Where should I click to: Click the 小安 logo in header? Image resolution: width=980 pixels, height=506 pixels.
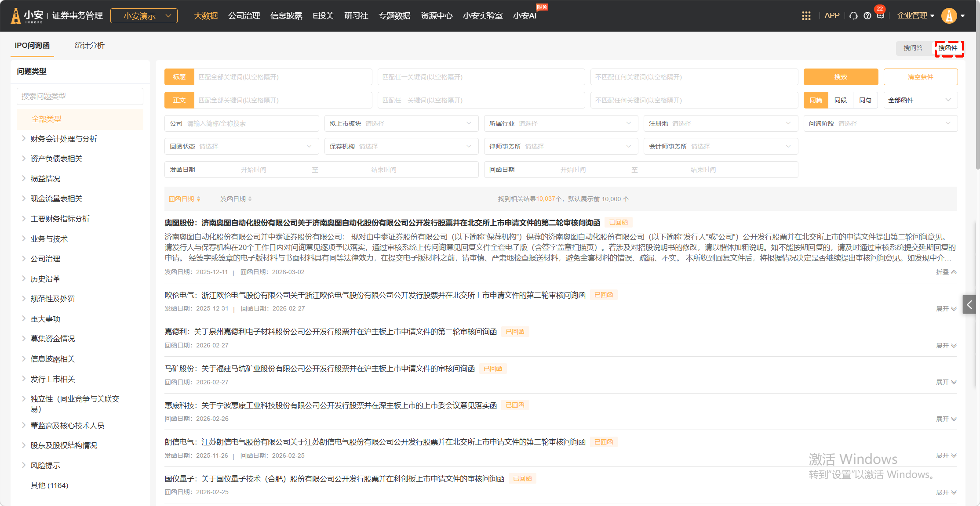point(27,16)
